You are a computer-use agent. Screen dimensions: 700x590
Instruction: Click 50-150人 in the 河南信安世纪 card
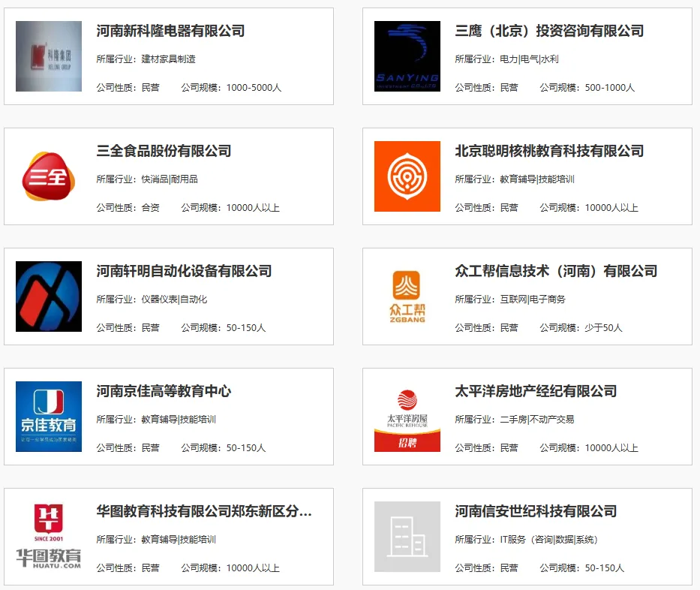(605, 568)
